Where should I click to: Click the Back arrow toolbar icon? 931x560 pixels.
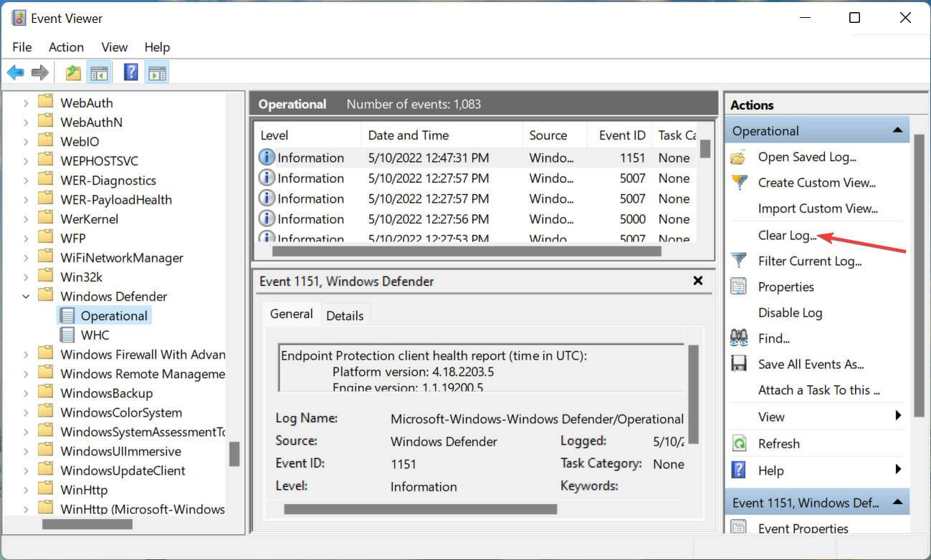[x=16, y=72]
